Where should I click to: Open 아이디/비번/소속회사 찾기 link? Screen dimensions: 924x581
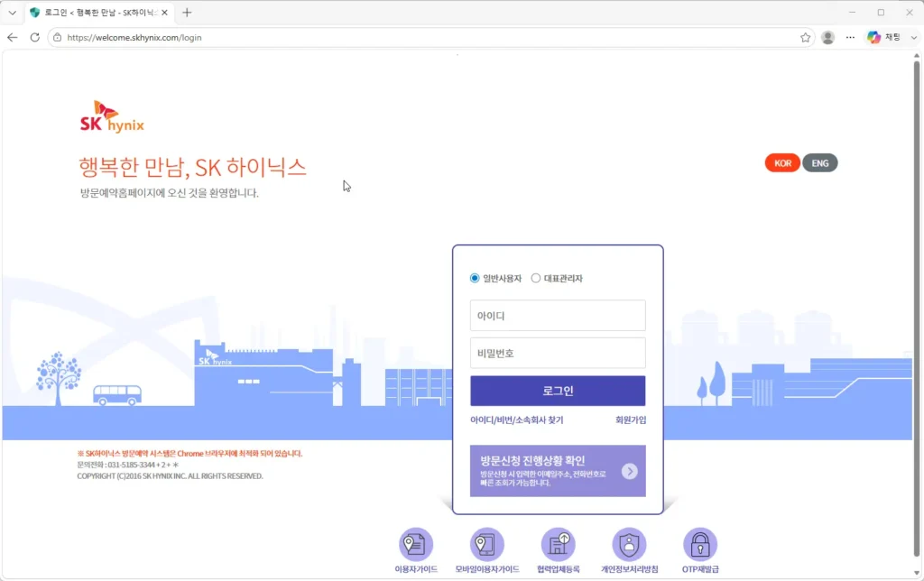coord(517,420)
